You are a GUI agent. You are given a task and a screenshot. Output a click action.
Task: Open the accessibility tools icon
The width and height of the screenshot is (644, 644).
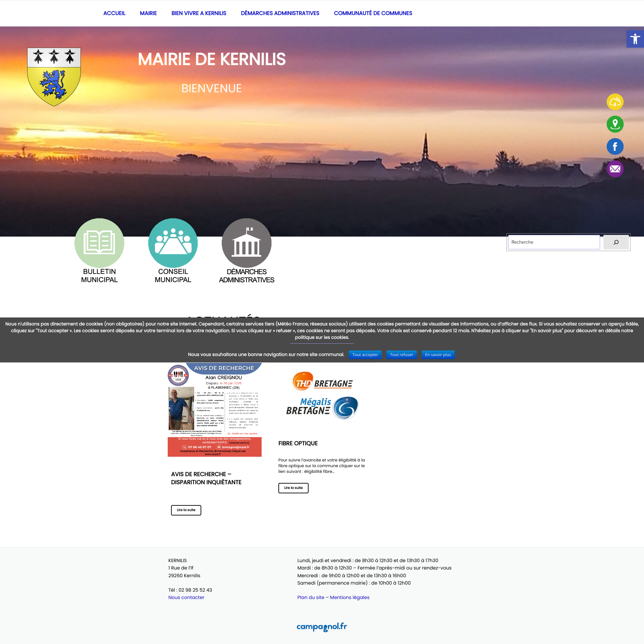[x=635, y=39]
